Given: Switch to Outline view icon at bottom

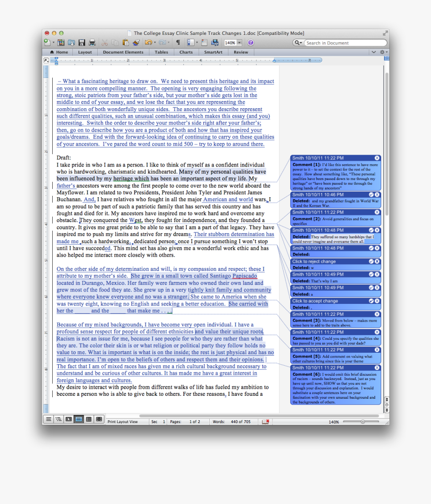Looking at the screenshot, I should coord(58,419).
